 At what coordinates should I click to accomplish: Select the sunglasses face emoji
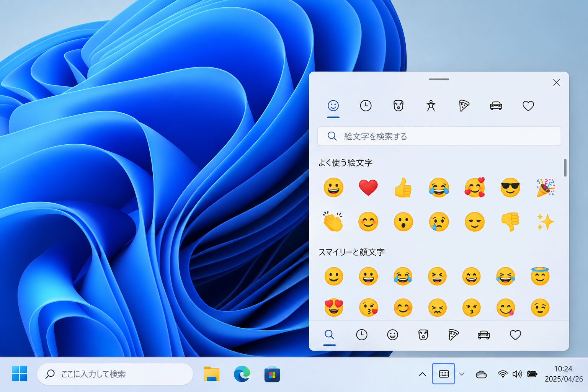(510, 188)
